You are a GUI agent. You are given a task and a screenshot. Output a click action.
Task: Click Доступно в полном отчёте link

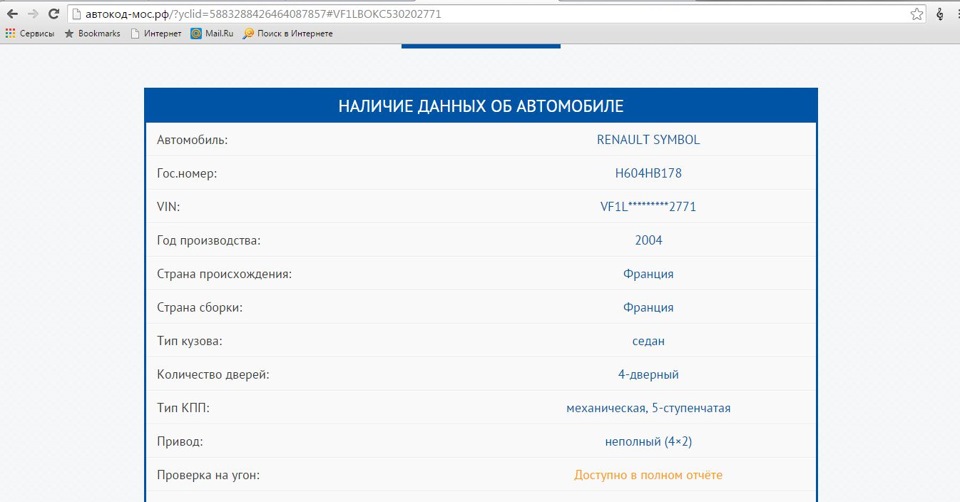(x=648, y=475)
